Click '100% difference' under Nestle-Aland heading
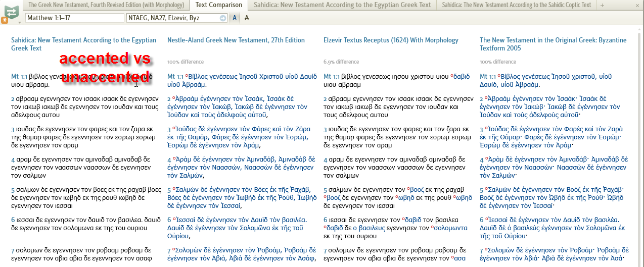644x267 pixels. pyautogui.click(x=185, y=62)
